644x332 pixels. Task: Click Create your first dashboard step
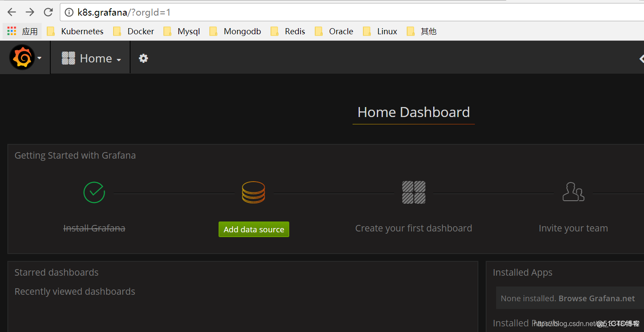(x=414, y=228)
